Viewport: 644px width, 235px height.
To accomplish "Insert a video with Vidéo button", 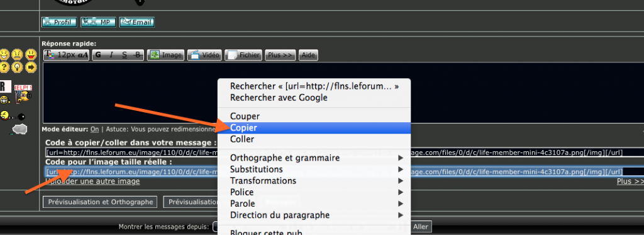I will coord(204,55).
